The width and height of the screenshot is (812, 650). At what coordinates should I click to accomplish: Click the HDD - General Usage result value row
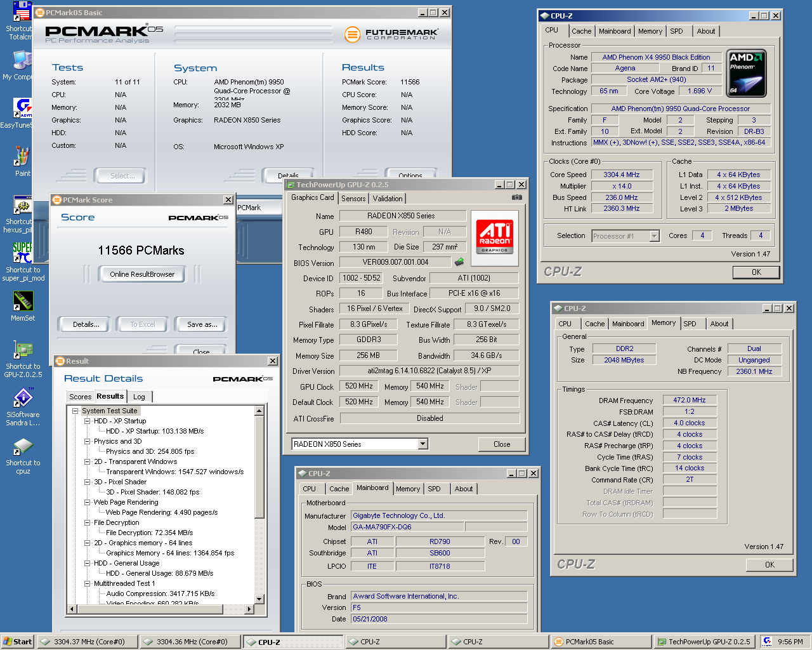(x=159, y=573)
